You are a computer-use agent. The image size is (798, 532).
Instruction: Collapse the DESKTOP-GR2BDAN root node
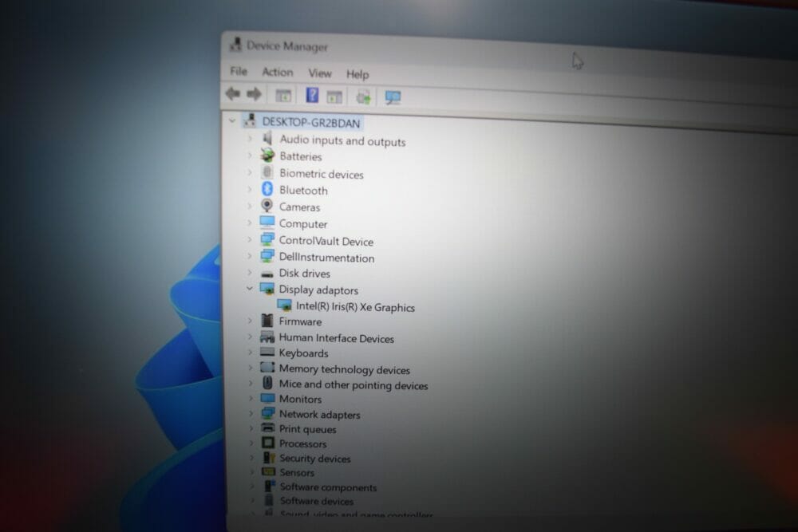232,121
